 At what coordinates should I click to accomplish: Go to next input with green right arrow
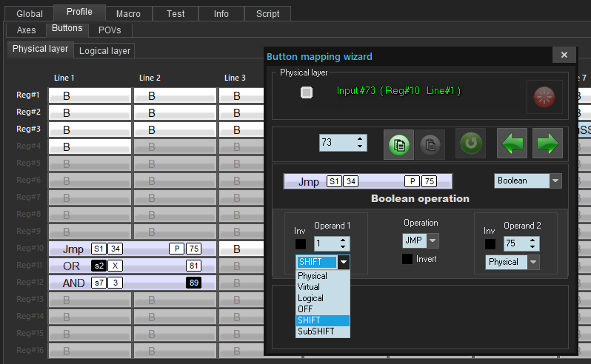point(547,143)
